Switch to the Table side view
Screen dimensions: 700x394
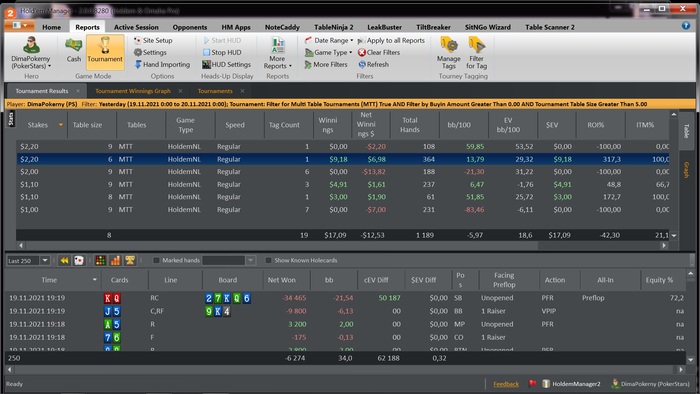[x=687, y=131]
